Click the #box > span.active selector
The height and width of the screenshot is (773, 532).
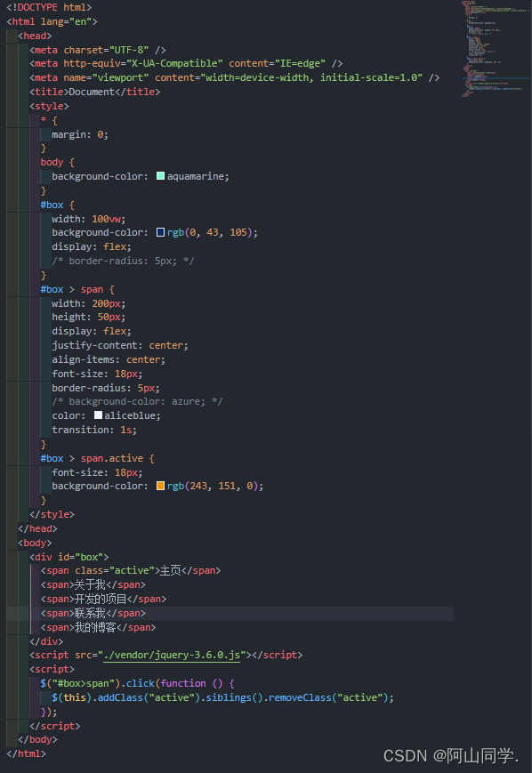[x=97, y=458]
